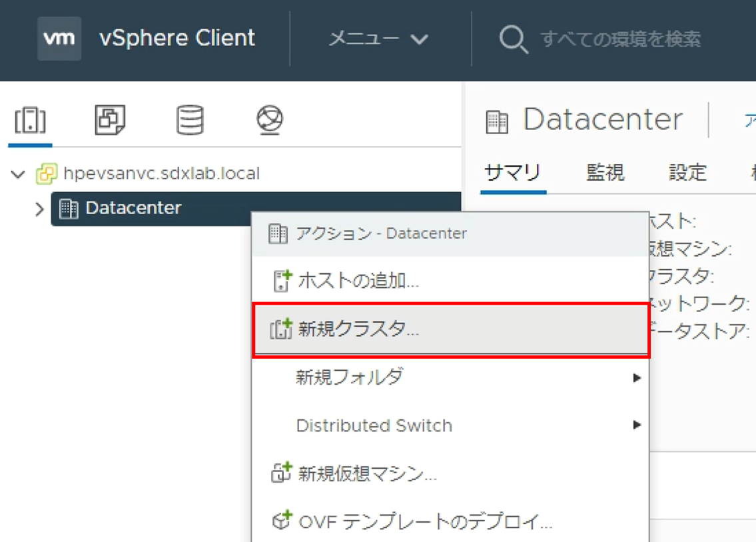Click the すべての環境を検索 search field

coord(621,39)
